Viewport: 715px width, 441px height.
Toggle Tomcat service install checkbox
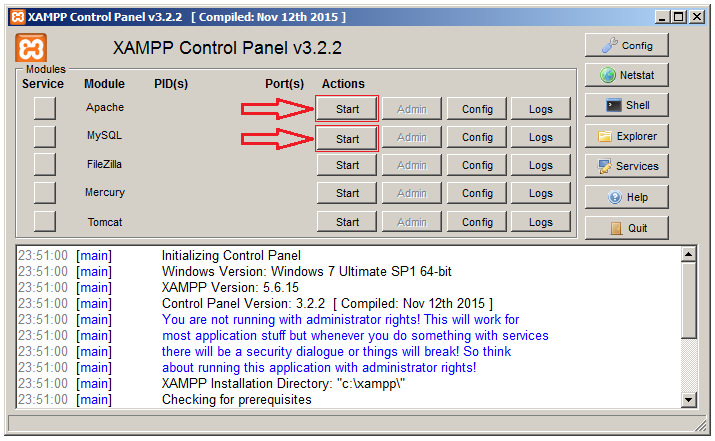(45, 222)
